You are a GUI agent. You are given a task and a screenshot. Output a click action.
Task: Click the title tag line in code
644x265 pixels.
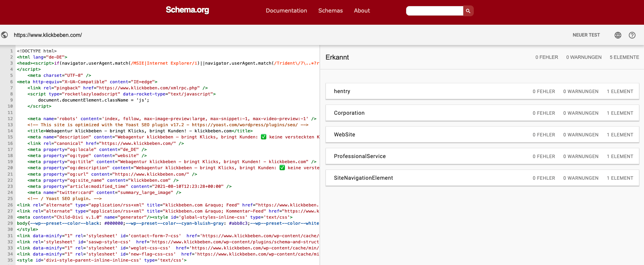pos(140,131)
